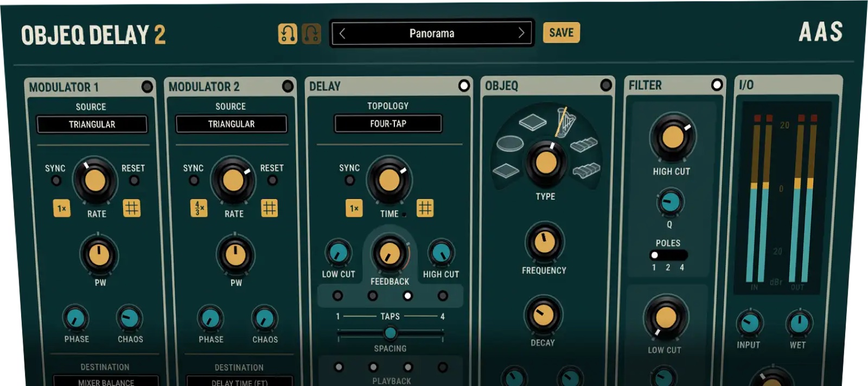Click the Filter HIGH CUT knob
The image size is (868, 386).
[672, 137]
